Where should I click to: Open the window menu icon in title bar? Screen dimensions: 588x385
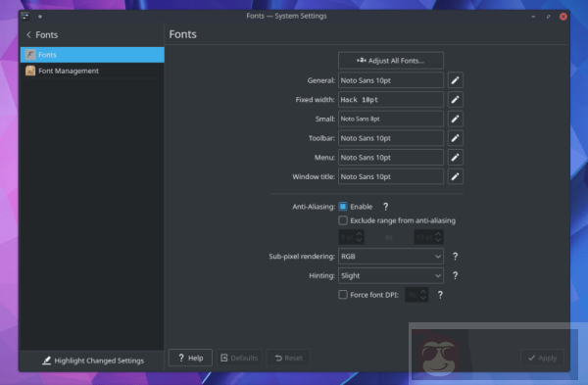(25, 16)
